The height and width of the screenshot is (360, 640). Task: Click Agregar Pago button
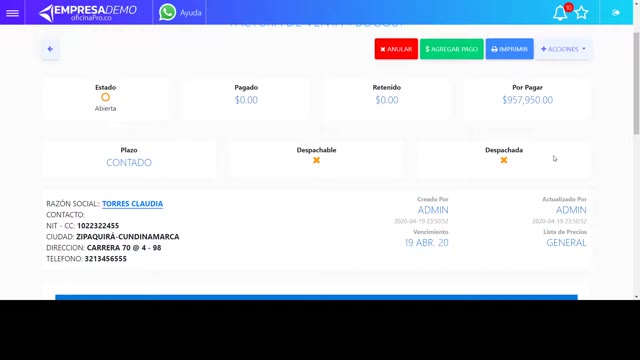click(x=451, y=49)
